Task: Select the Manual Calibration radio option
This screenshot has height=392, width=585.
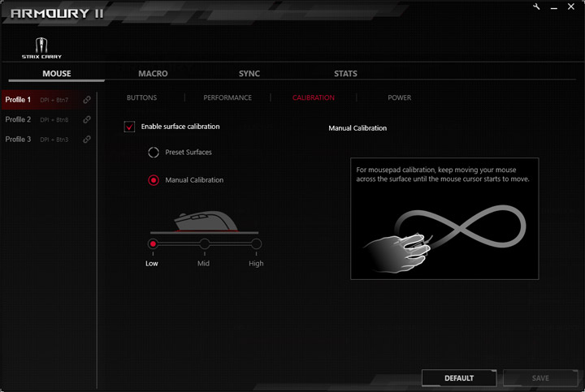Action: 154,180
